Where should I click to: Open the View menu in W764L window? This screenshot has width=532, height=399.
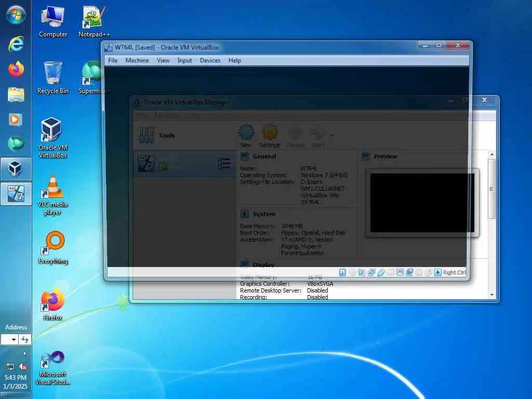(x=163, y=60)
